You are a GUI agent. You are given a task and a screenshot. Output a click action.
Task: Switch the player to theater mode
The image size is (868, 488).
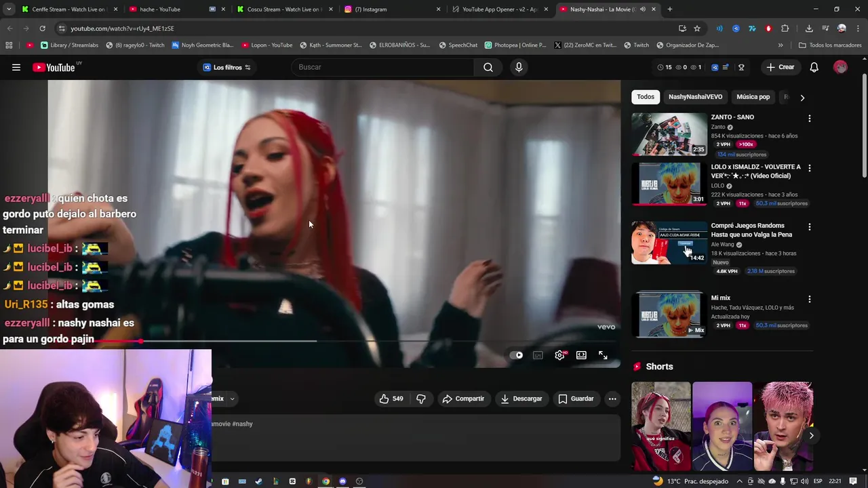[581, 355]
